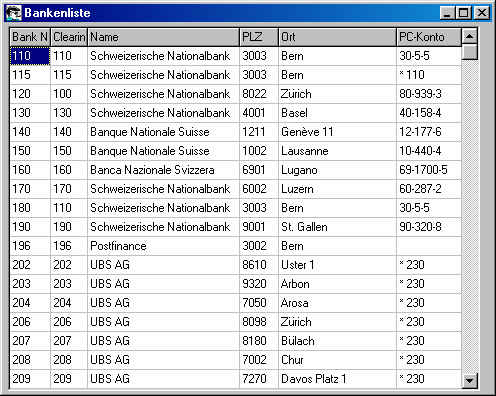Click PC-Konto value 69-1700-5
Image resolution: width=496 pixels, height=396 pixels.
(x=429, y=170)
